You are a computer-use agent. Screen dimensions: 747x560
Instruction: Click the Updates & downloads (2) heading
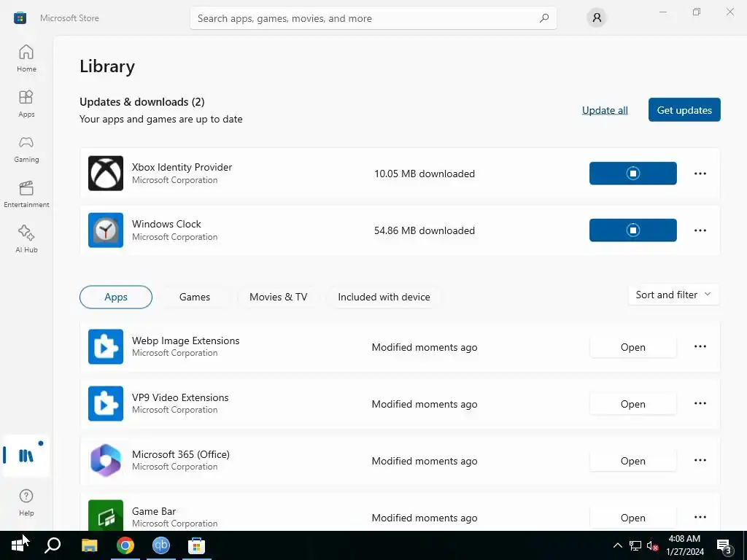(x=142, y=102)
